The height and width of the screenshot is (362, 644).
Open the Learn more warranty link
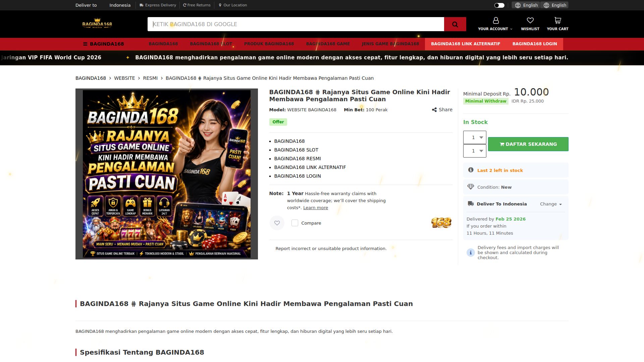click(x=315, y=207)
